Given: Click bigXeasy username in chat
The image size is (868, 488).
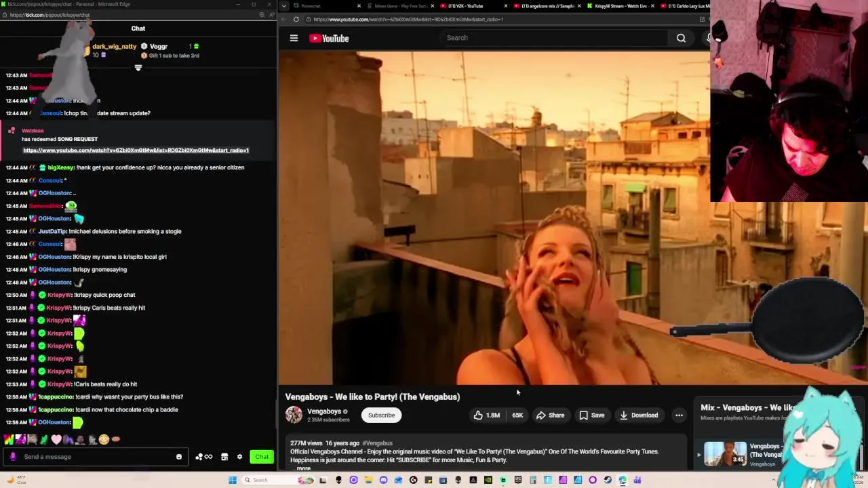Looking at the screenshot, I should (60, 167).
